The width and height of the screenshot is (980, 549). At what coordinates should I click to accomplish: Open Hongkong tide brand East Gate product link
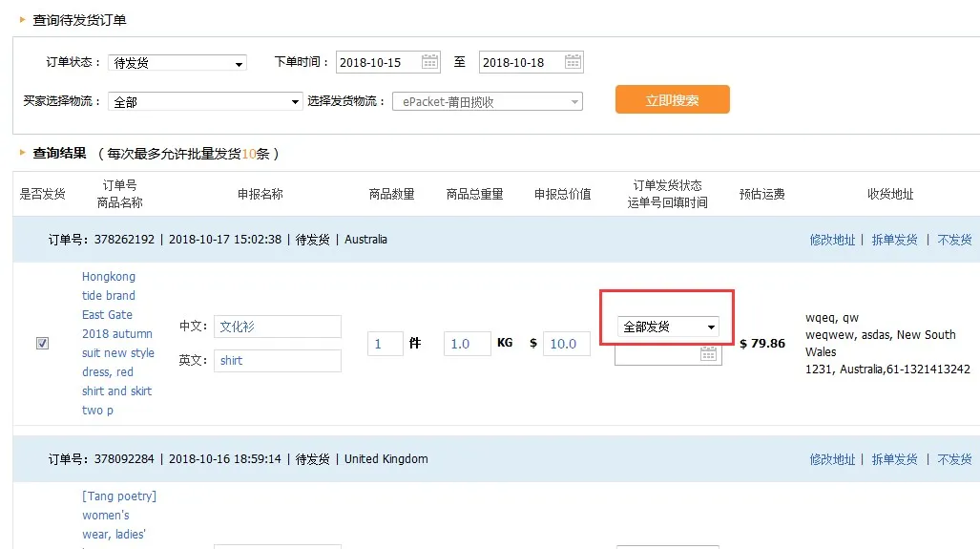(x=117, y=344)
